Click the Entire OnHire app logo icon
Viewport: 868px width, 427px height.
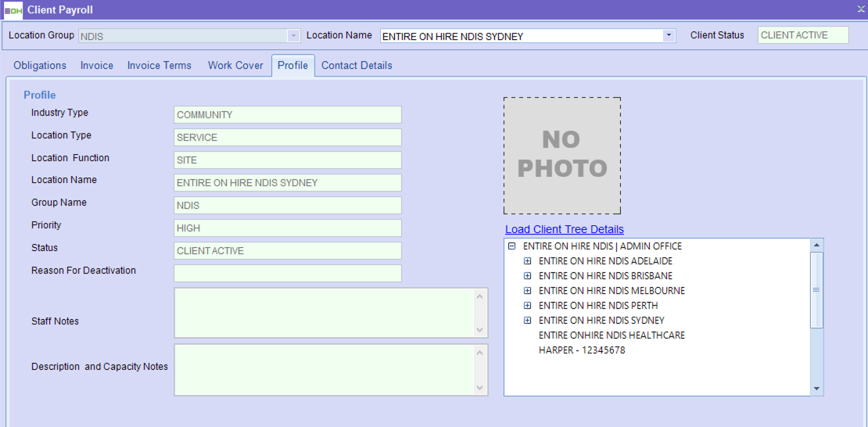(13, 10)
